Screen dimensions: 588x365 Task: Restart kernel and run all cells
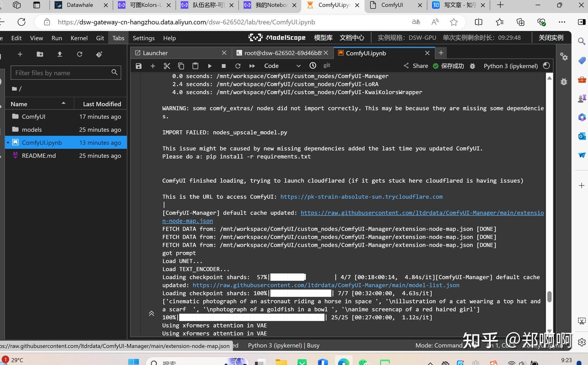point(252,66)
